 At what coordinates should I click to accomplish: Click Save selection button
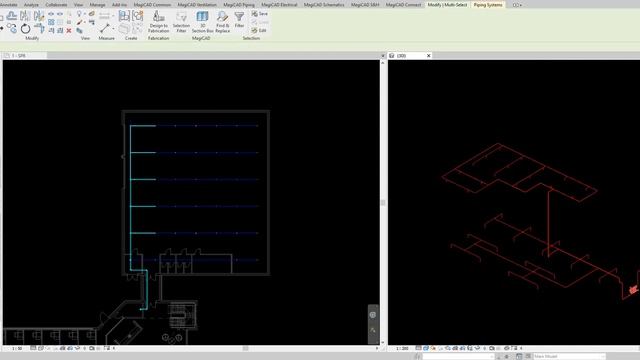(260, 13)
